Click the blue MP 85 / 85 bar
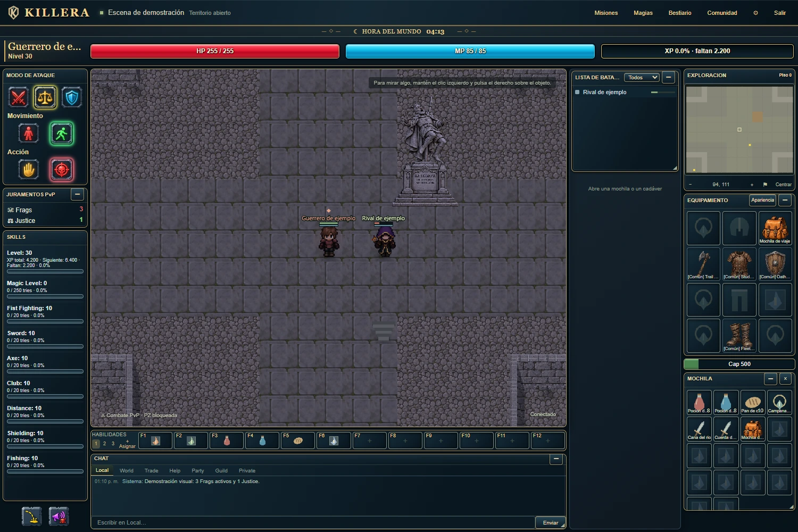 click(x=470, y=51)
